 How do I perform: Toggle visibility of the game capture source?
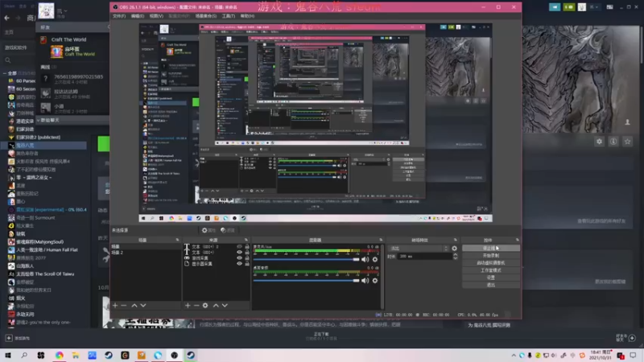(x=239, y=257)
